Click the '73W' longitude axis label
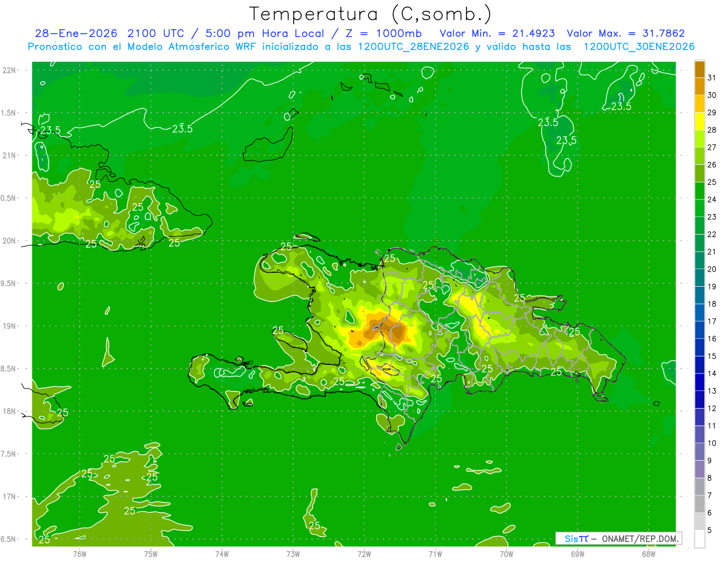 coord(293,554)
